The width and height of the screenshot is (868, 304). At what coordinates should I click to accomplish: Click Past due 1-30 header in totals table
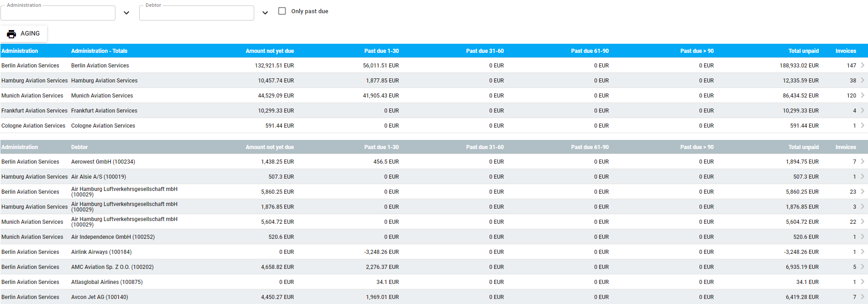click(x=382, y=51)
